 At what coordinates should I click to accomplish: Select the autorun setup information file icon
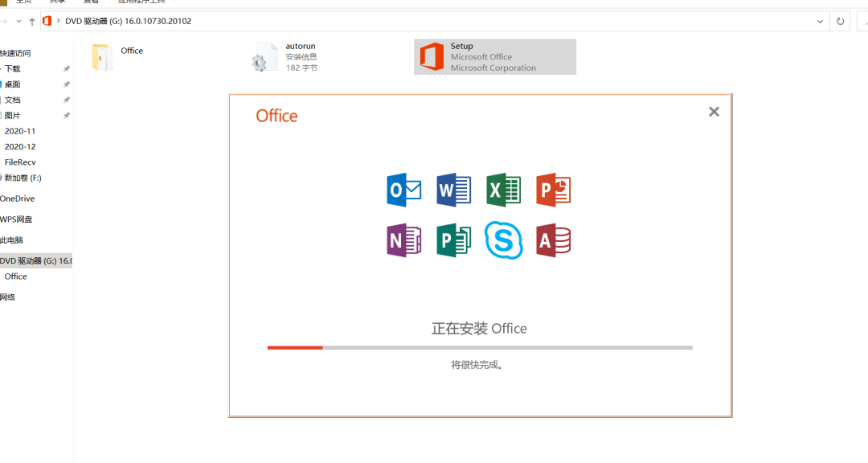coord(264,58)
